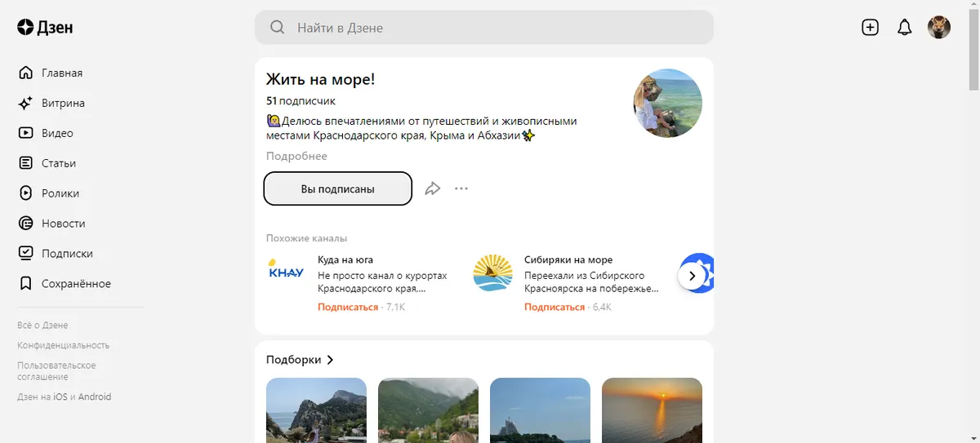Click the Жить на море! channel title

pyautogui.click(x=320, y=79)
